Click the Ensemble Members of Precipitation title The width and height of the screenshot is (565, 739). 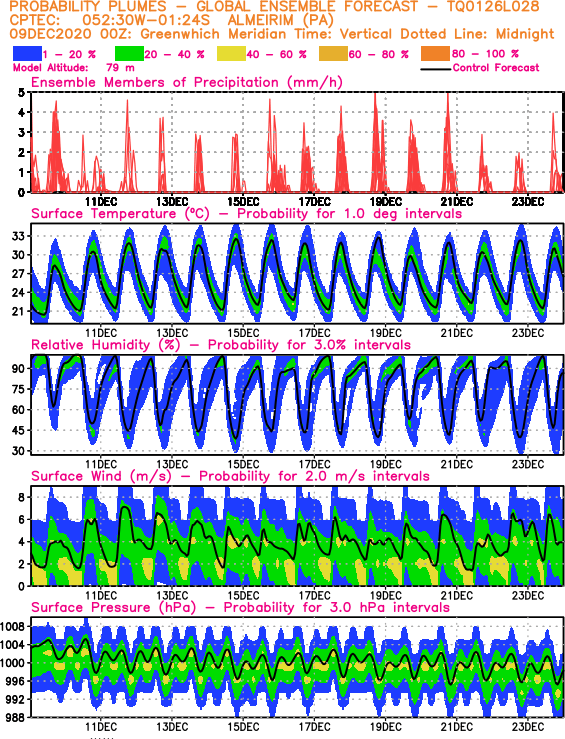pyautogui.click(x=187, y=82)
